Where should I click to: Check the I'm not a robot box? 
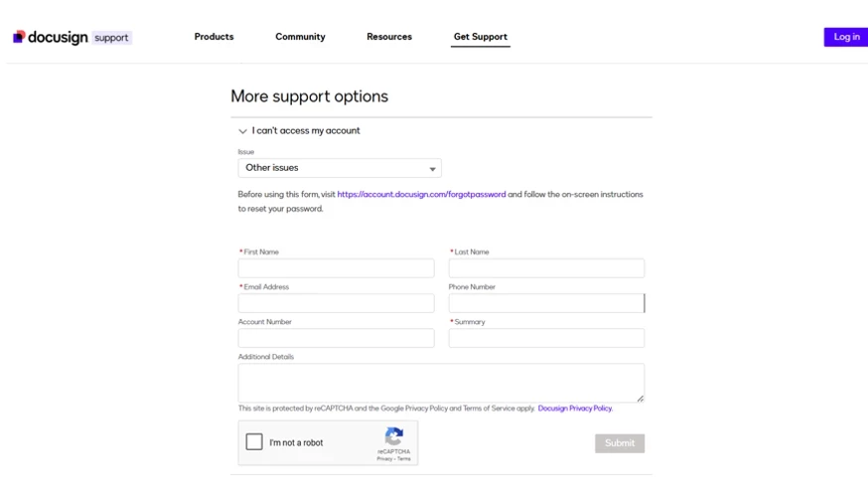254,441
